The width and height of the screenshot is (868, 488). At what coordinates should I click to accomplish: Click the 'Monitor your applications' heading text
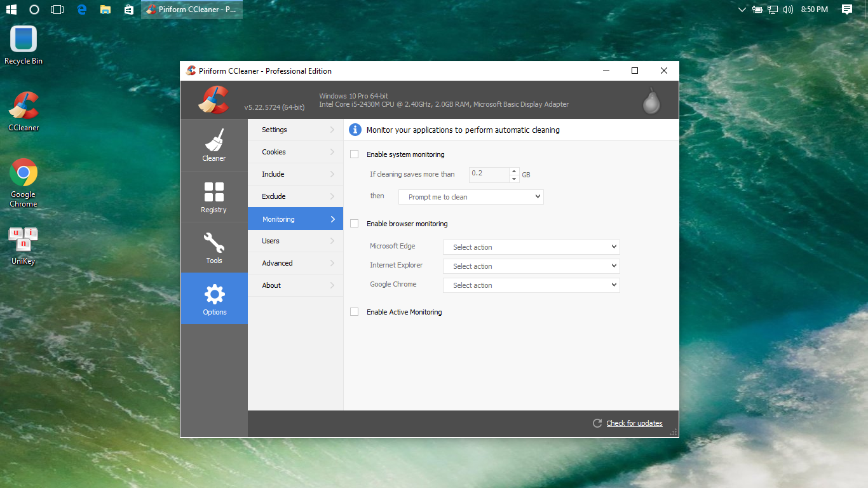[x=463, y=130]
